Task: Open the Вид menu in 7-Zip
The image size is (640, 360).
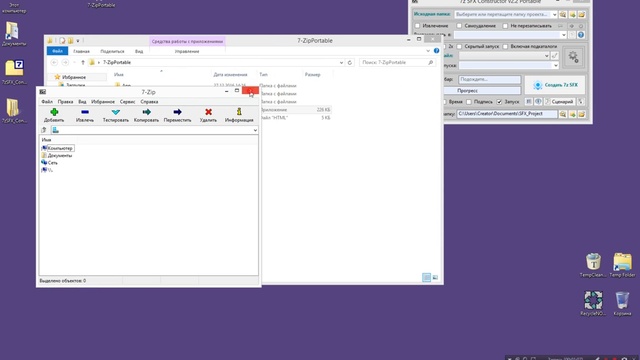Action: (x=82, y=102)
